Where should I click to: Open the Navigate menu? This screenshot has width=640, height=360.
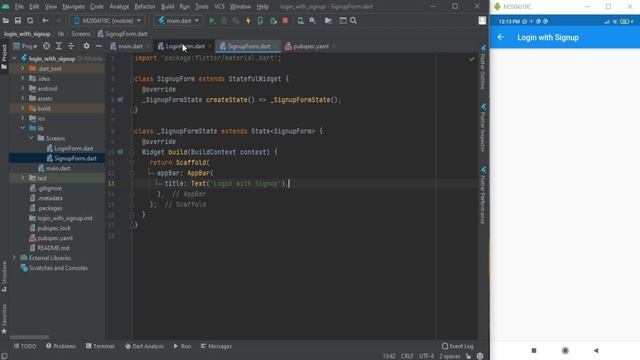point(73,7)
